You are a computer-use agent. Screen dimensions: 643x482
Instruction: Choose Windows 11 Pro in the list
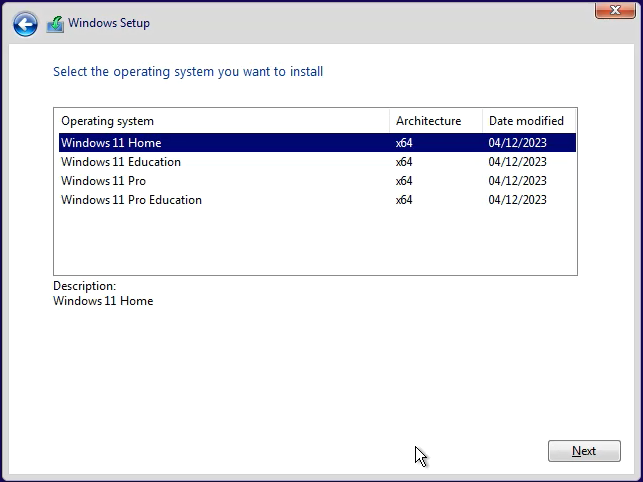103,181
